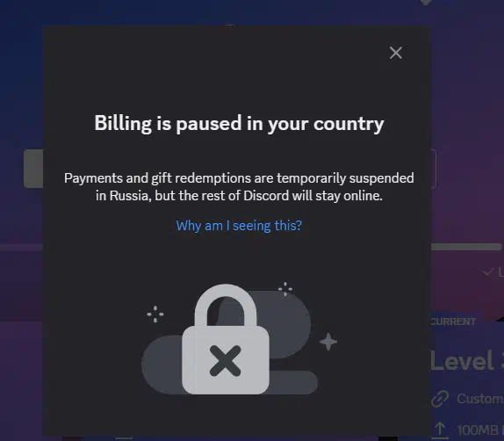Click the Level heading behind the dialog
The height and width of the screenshot is (441, 504).
pos(467,360)
